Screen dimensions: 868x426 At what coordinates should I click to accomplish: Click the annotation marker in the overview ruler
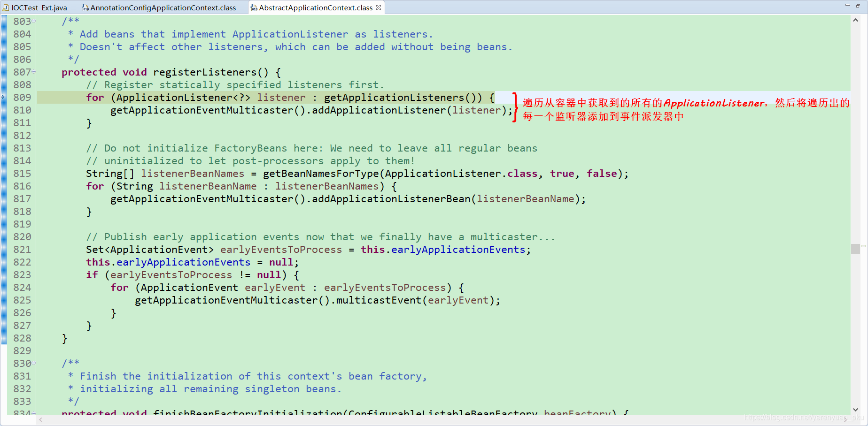click(x=863, y=245)
